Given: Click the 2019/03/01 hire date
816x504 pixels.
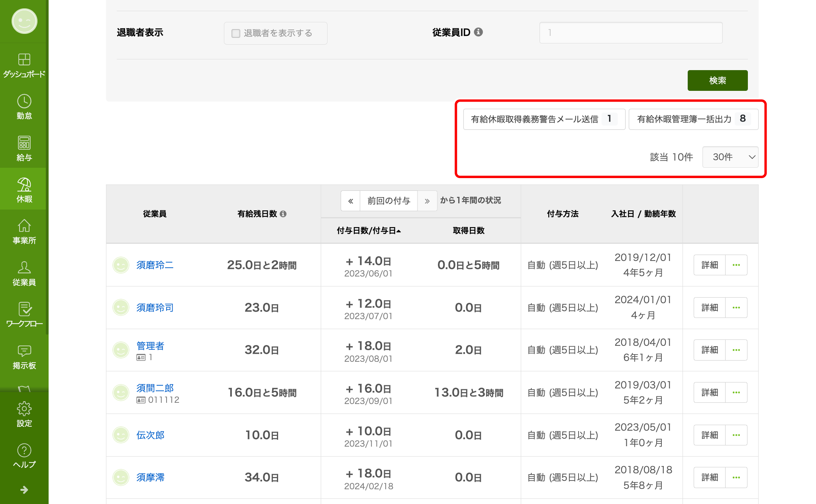Looking at the screenshot, I should (x=643, y=385).
